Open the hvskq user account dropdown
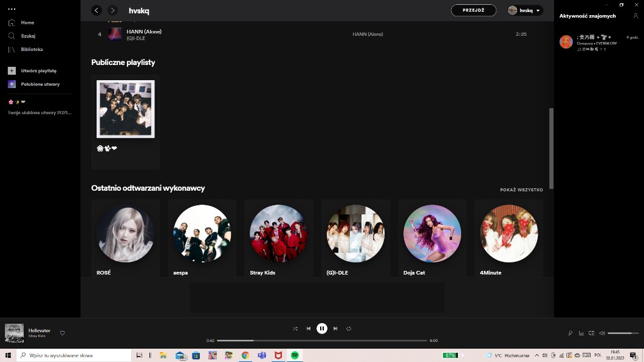The width and height of the screenshot is (644, 362). click(x=525, y=10)
